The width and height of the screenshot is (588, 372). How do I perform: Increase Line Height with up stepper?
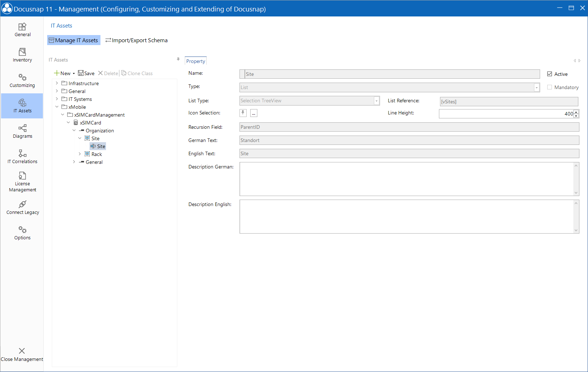coord(576,112)
